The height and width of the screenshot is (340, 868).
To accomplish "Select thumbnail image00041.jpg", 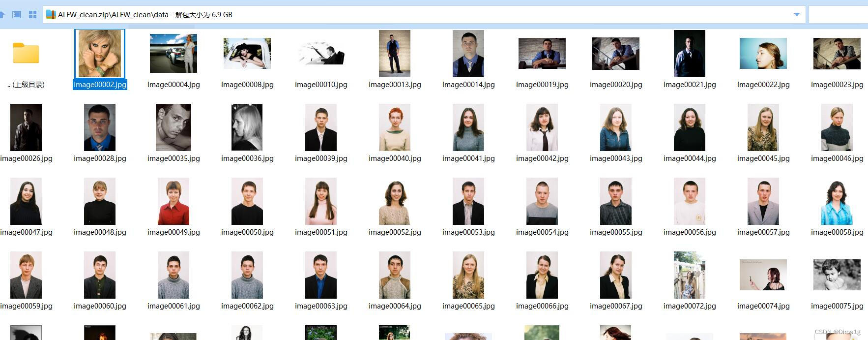I will tap(468, 127).
